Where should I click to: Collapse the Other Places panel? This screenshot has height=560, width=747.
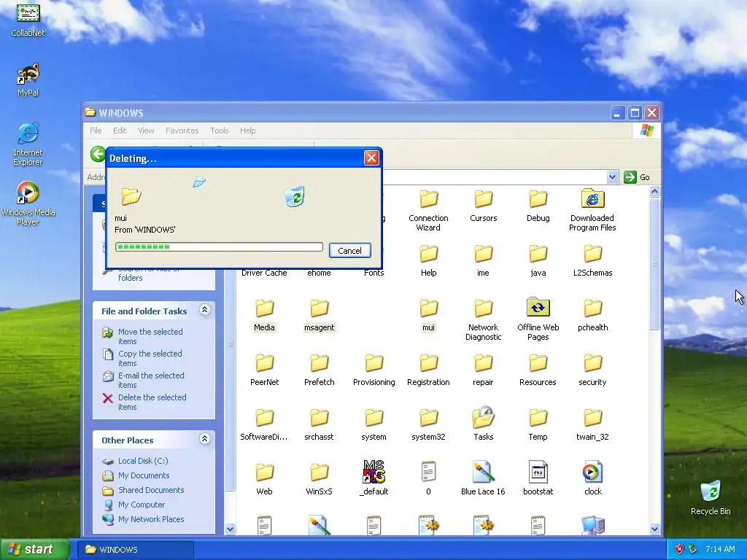point(204,438)
